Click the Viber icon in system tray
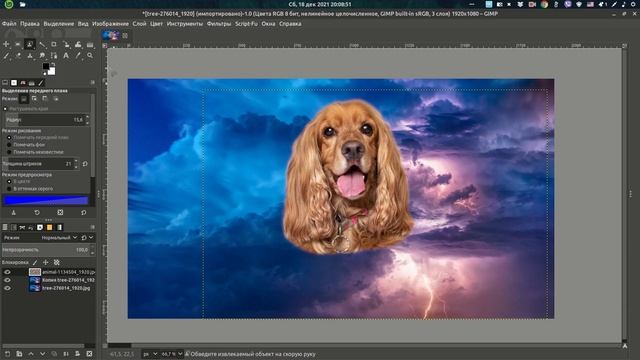Image resolution: width=640 pixels, height=360 pixels. point(568,4)
